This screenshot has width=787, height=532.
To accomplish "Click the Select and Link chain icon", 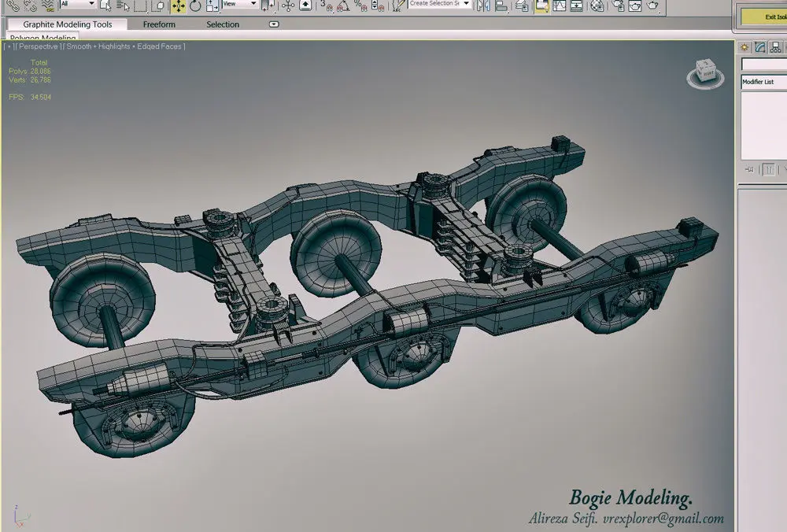I will pyautogui.click(x=13, y=5).
